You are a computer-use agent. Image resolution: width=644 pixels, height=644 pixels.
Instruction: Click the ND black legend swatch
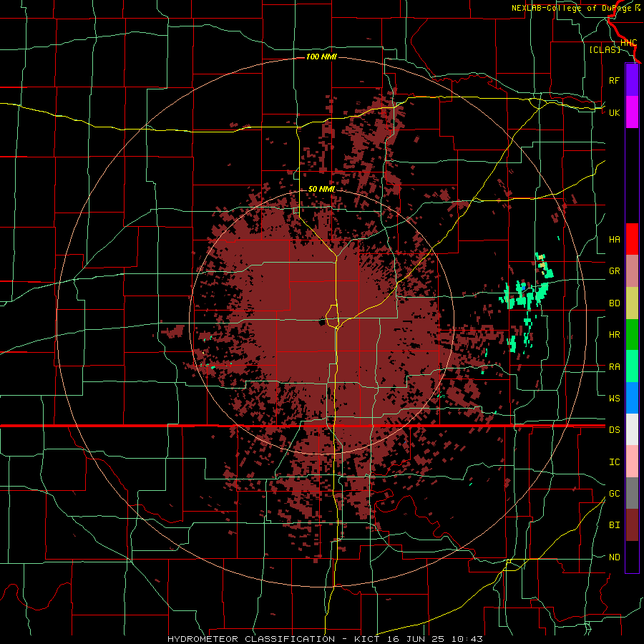632,557
